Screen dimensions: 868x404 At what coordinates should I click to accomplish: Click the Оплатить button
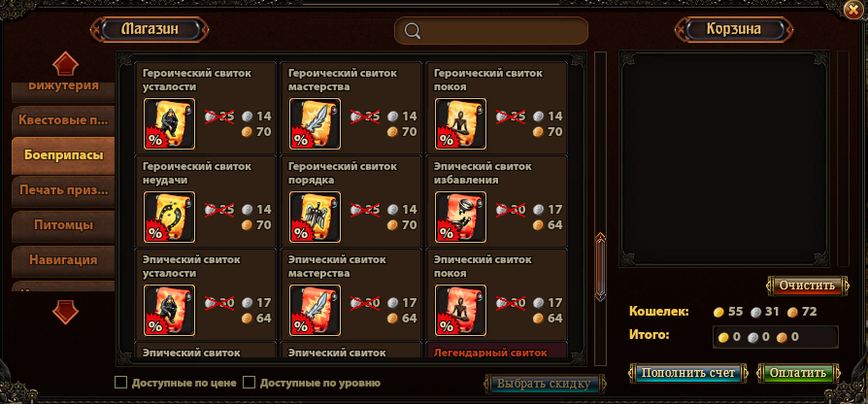coord(799,373)
